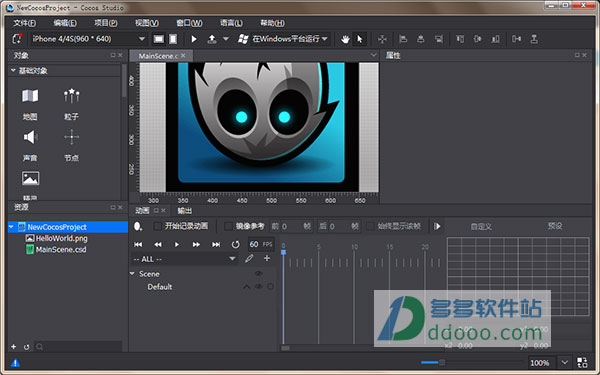600x375 pixels.
Task: Open the 编辑(E) menu
Action: pos(65,23)
